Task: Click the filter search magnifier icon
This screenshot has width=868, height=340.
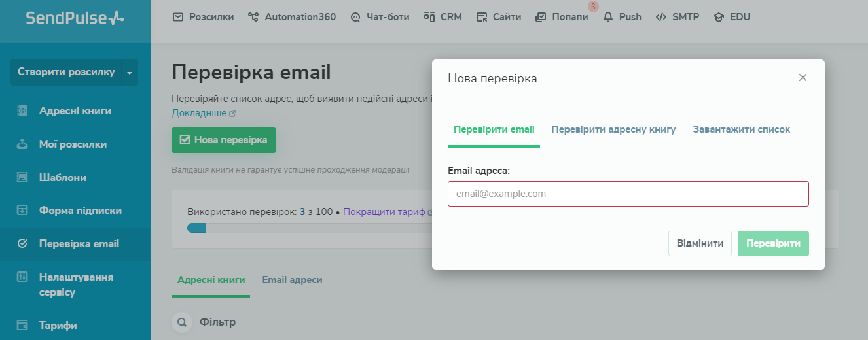Action: [x=183, y=322]
